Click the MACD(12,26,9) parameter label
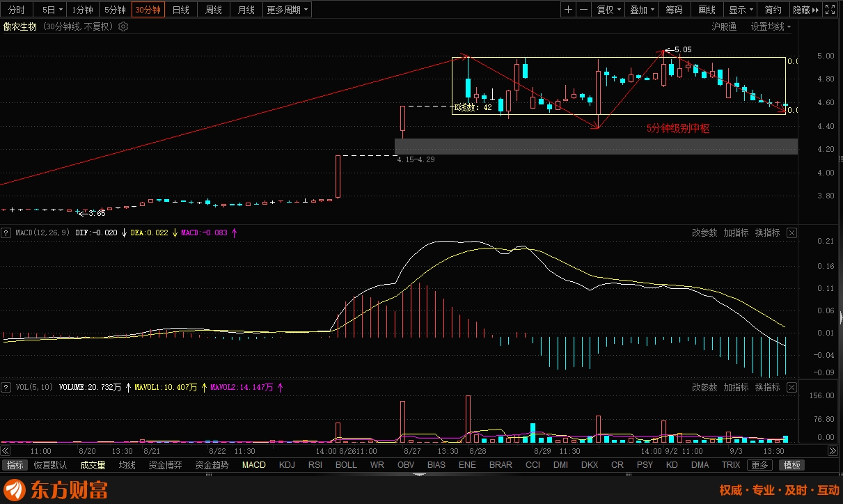Viewport: 843px width, 504px height. click(x=42, y=233)
